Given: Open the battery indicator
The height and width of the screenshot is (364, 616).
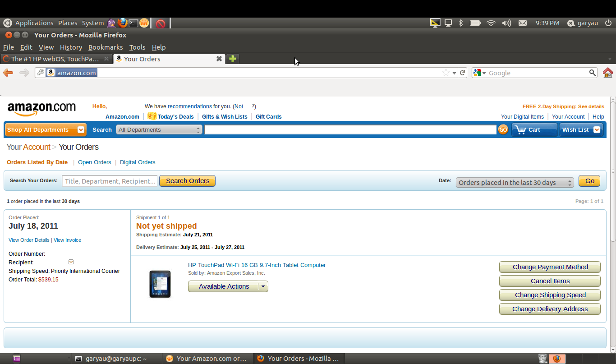Looking at the screenshot, I should pos(475,23).
